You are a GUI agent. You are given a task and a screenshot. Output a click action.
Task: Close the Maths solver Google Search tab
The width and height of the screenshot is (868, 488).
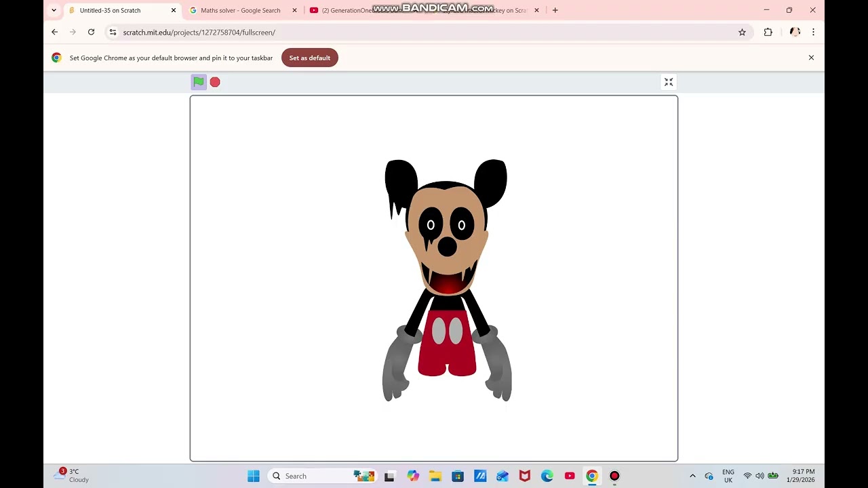294,10
